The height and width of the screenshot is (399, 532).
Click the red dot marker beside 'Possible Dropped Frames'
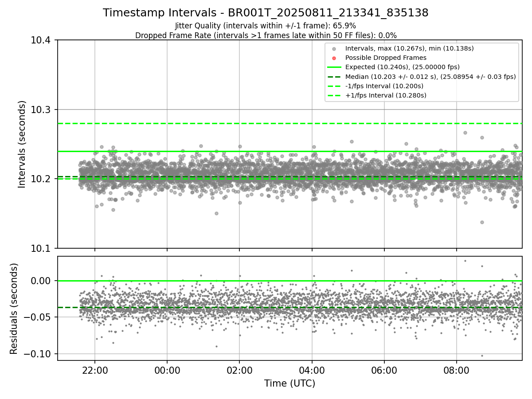tap(334, 58)
